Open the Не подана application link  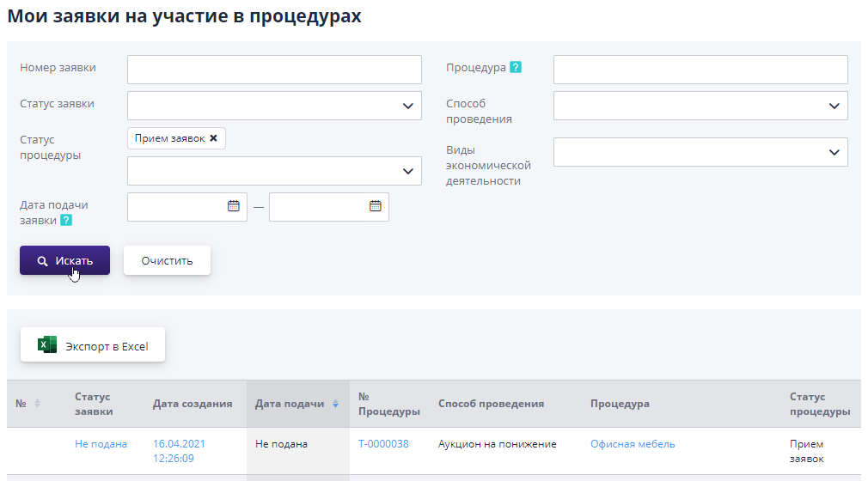pyautogui.click(x=101, y=444)
